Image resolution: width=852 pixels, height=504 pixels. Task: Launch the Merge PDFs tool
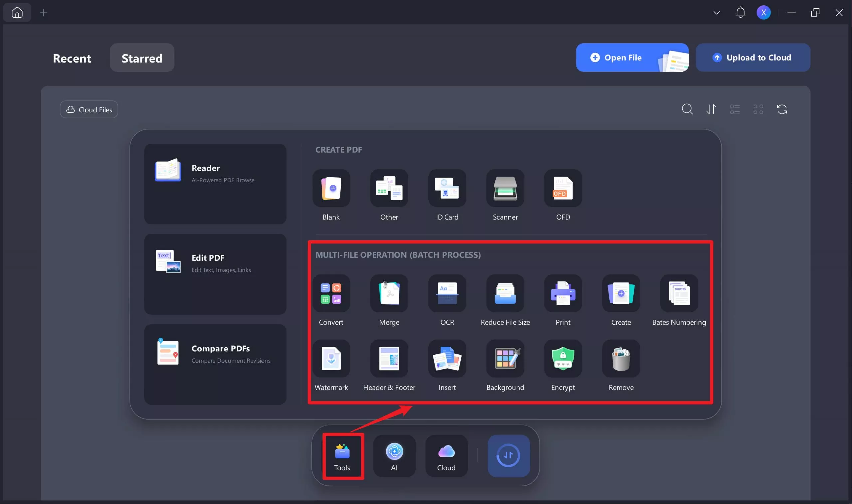click(x=389, y=294)
